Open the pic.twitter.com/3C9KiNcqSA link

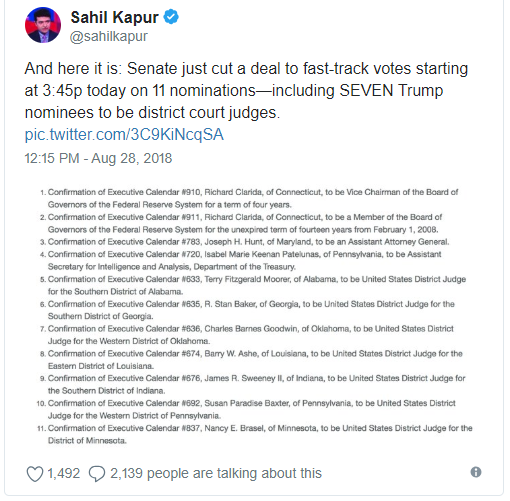pyautogui.click(x=124, y=135)
